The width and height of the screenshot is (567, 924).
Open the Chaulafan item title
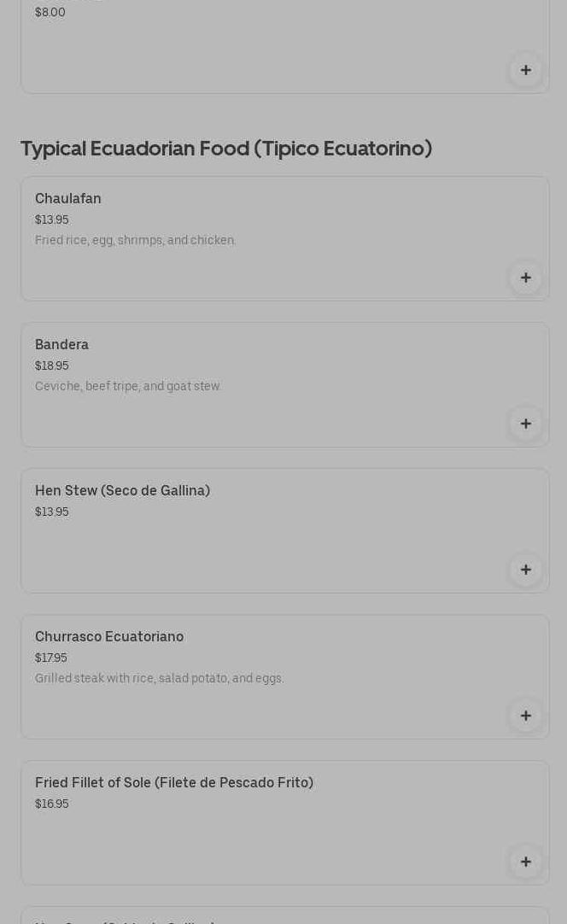point(68,199)
